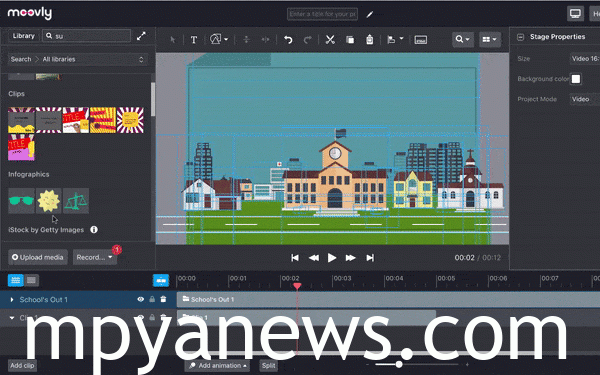Image resolution: width=600 pixels, height=375 pixels.
Task: Open the zoom magnifier dropdown
Action: coord(462,39)
